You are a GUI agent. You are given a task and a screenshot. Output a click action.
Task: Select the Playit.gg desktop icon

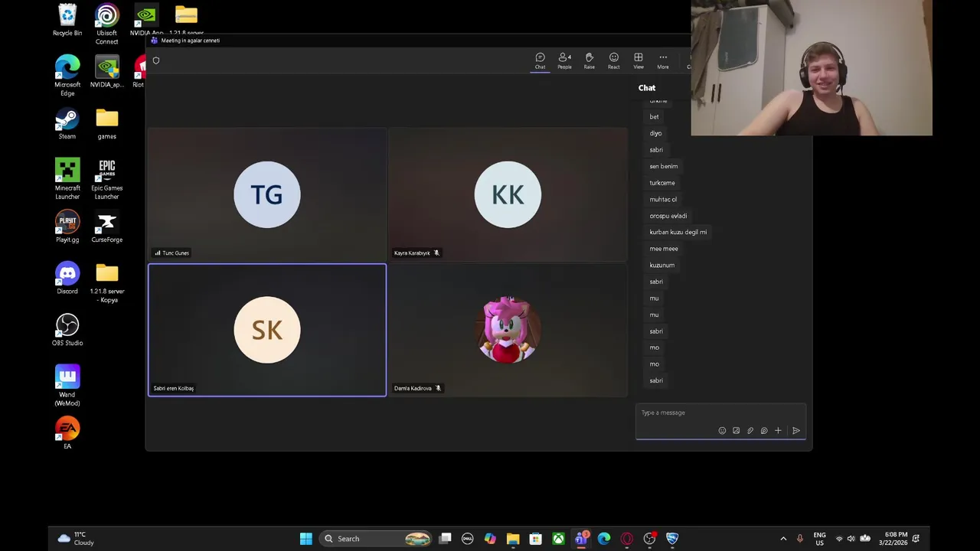[67, 227]
